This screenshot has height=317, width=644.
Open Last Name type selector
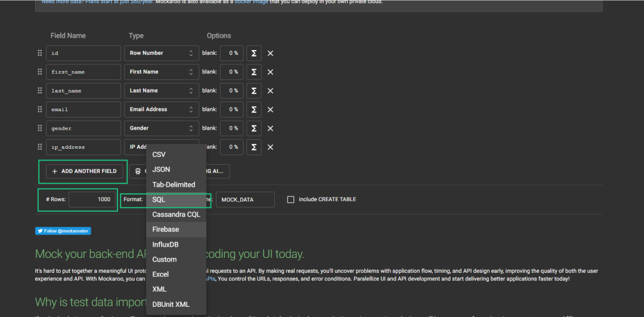pyautogui.click(x=162, y=91)
